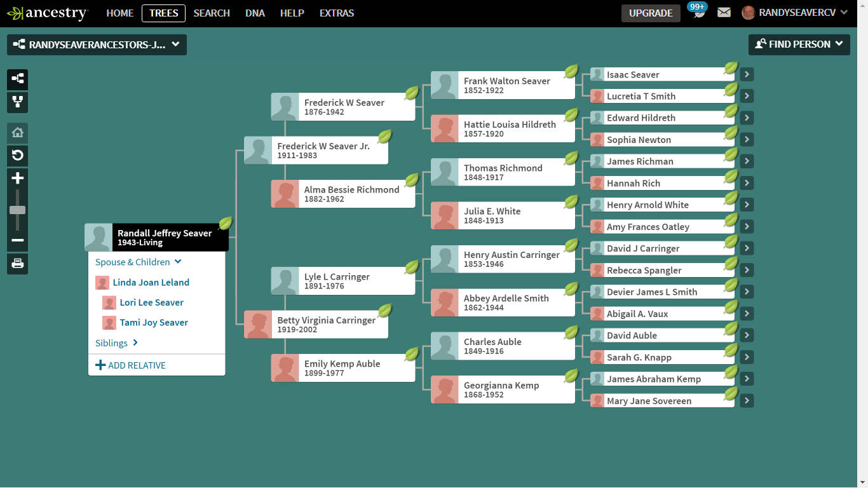The height and width of the screenshot is (488, 868).
Task: Open the TREES menu
Action: pos(163,13)
